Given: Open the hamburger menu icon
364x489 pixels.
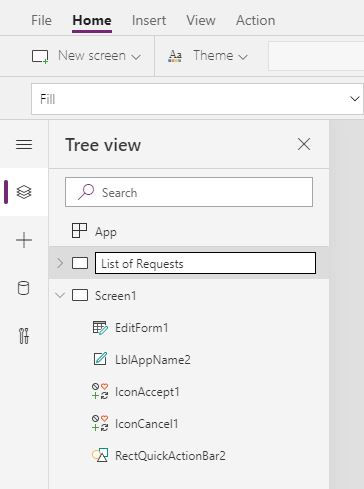Looking at the screenshot, I should click(24, 145).
